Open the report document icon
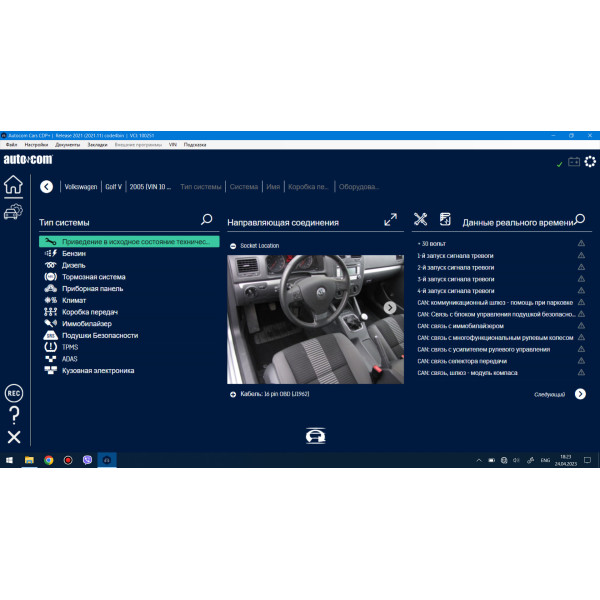The height and width of the screenshot is (600, 600). coord(445,219)
